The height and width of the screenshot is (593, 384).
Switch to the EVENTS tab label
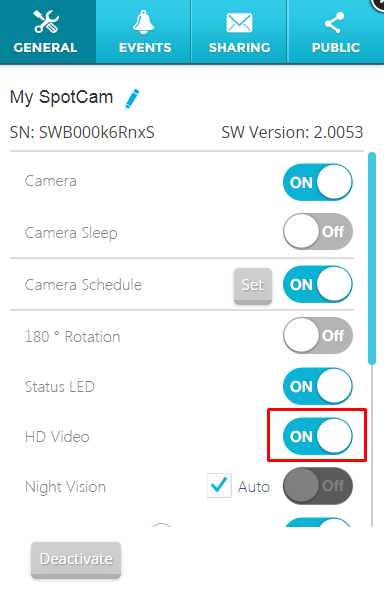[x=145, y=48]
